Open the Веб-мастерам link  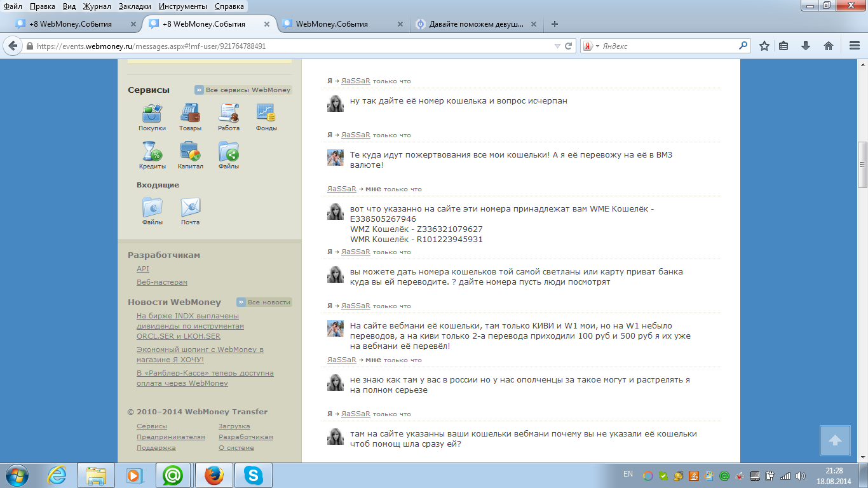[x=162, y=282]
